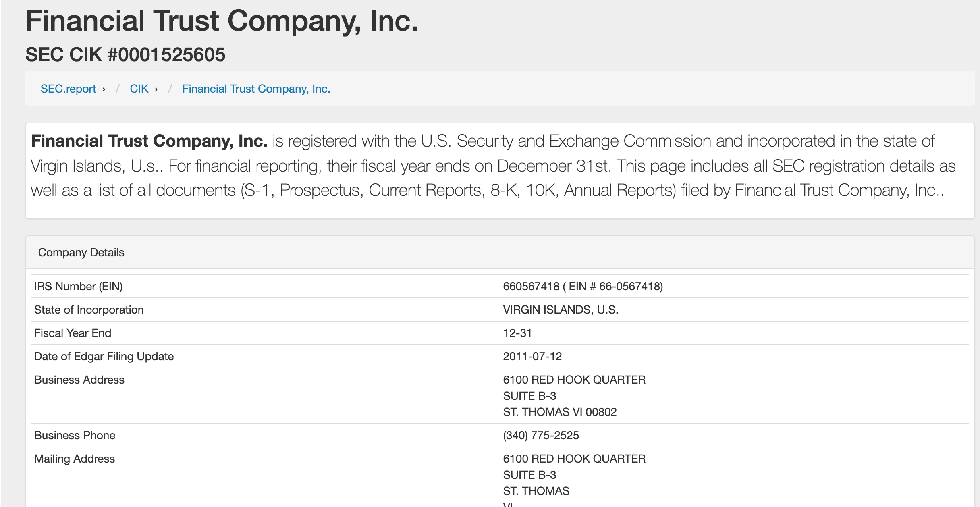The image size is (980, 507).
Task: Click the Company Details panel header
Action: click(x=500, y=252)
